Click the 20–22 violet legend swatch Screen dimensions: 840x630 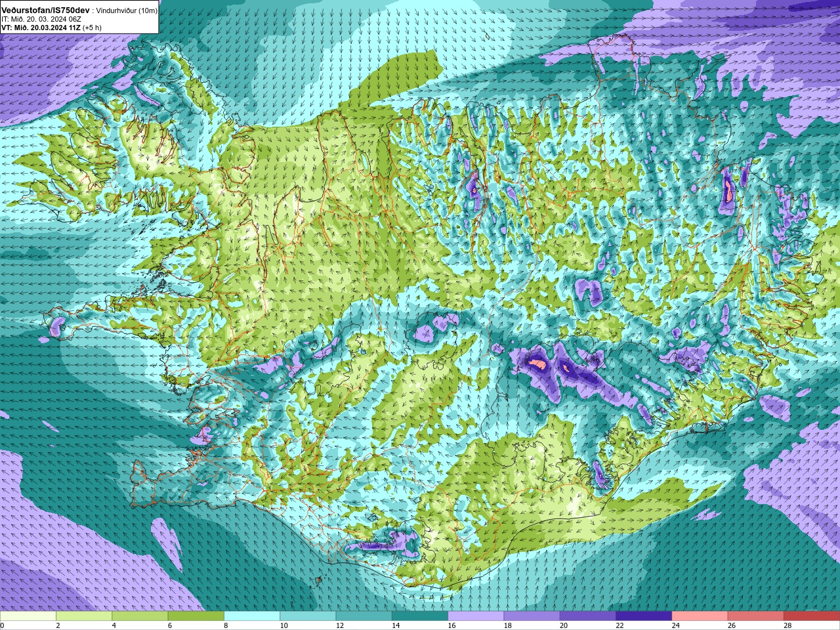[x=588, y=616]
